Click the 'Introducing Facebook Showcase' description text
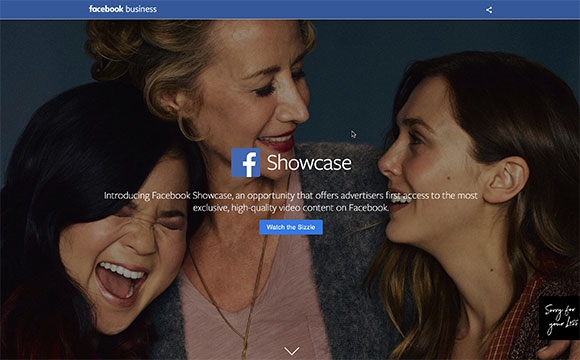Image resolution: width=580 pixels, height=360 pixels. click(x=291, y=202)
